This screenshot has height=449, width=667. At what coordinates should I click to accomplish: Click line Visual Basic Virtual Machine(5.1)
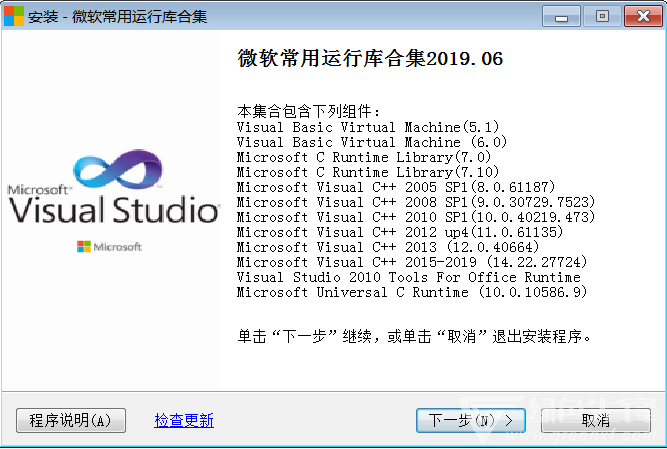(368, 127)
